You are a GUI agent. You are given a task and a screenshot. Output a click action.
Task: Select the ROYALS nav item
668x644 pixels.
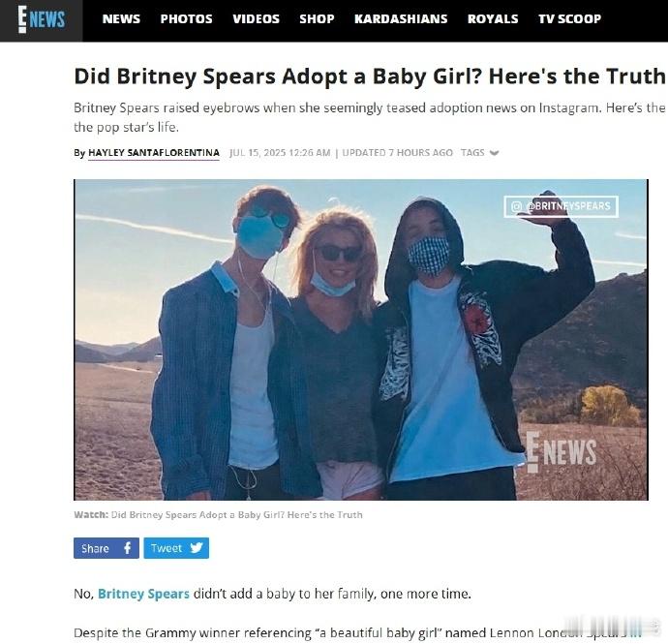pos(493,18)
